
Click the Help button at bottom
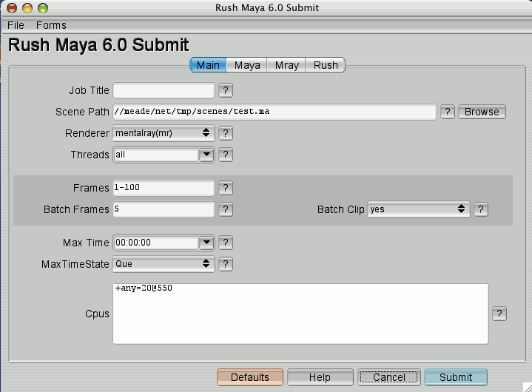320,377
